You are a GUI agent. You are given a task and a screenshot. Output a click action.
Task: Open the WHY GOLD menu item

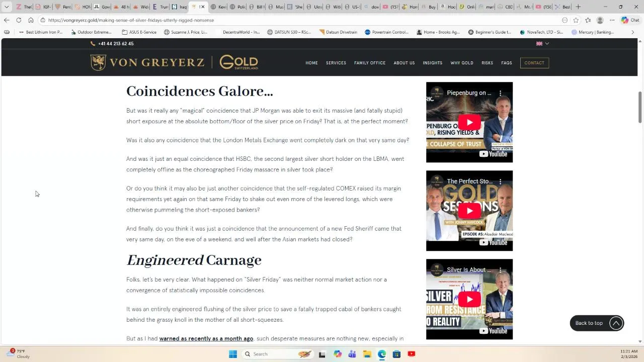pos(462,63)
